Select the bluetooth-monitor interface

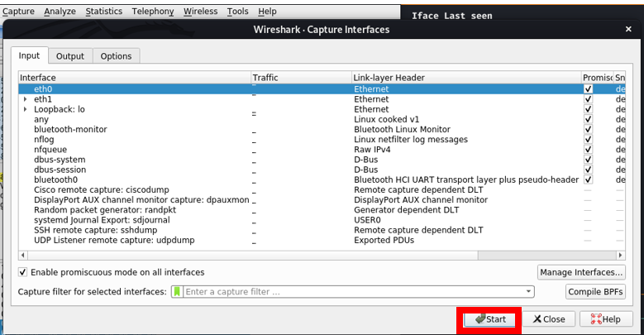tap(322, 129)
